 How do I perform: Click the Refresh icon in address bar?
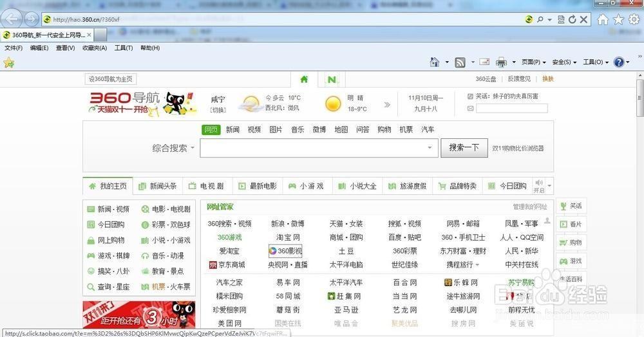tap(572, 19)
